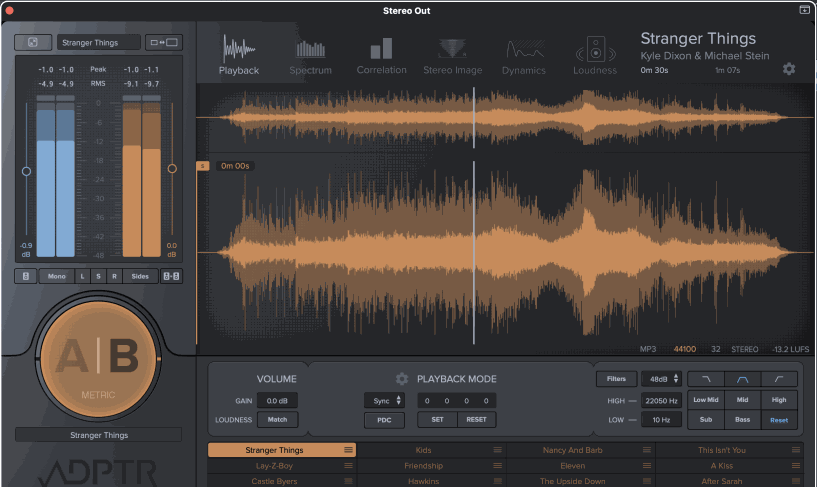The width and height of the screenshot is (817, 487).
Task: Click the blue Reset filter button
Action: [x=779, y=420]
